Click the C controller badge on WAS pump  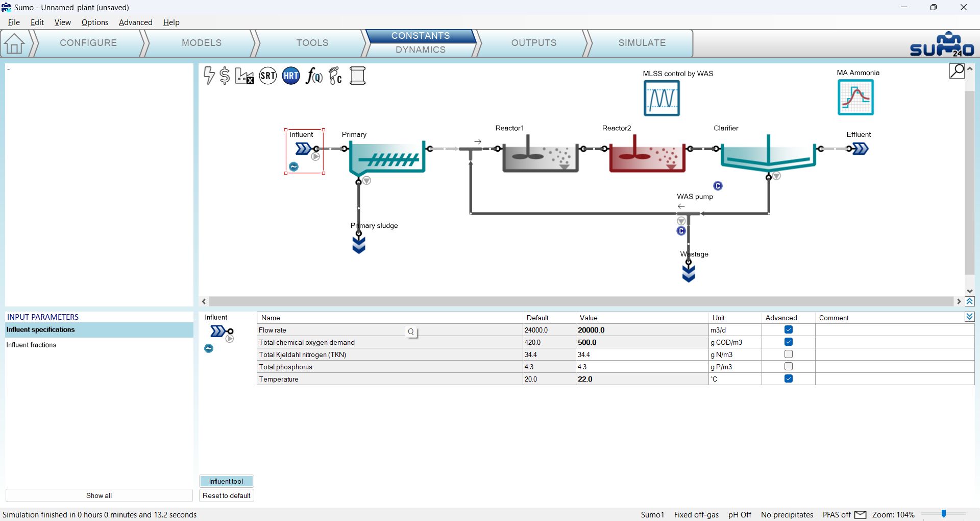681,231
